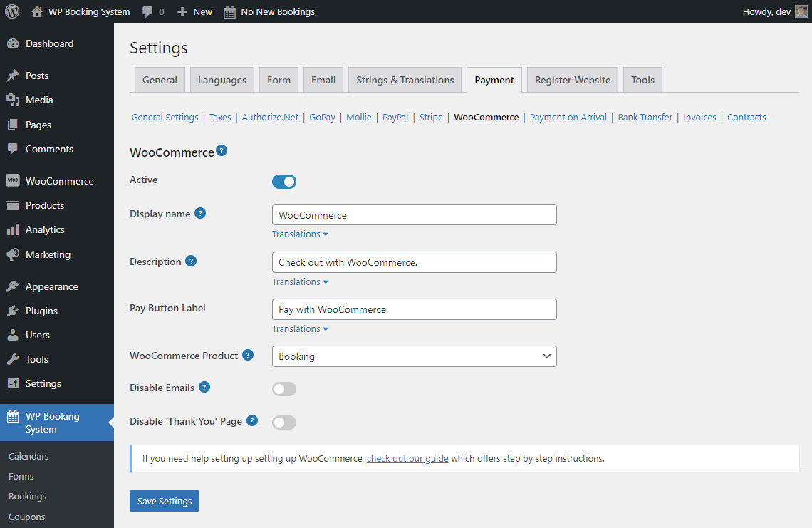Turn off the Active toggle

284,182
